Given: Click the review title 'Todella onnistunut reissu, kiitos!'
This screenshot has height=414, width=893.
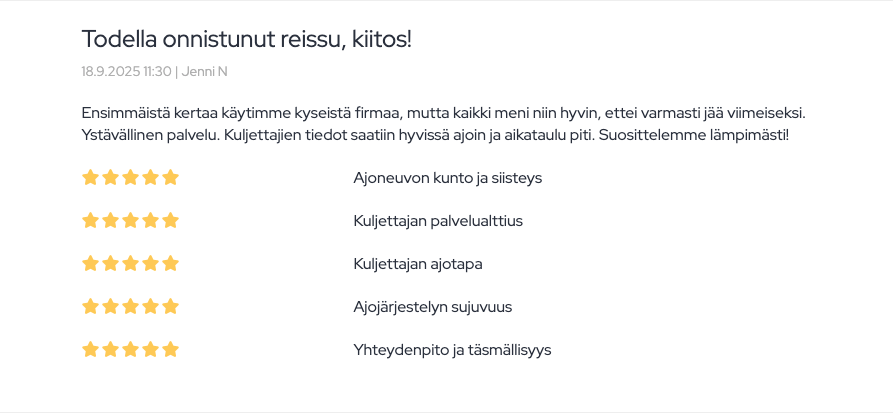Looking at the screenshot, I should point(246,40).
